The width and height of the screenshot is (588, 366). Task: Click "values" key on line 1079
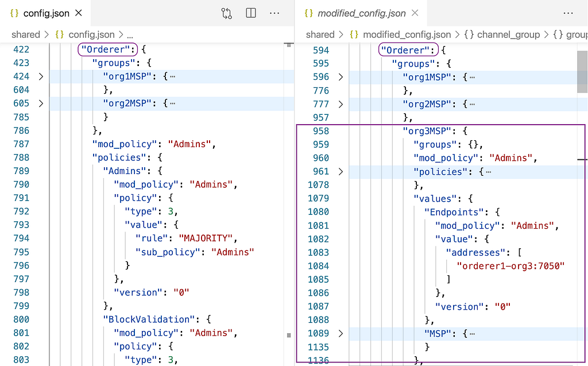coord(435,199)
